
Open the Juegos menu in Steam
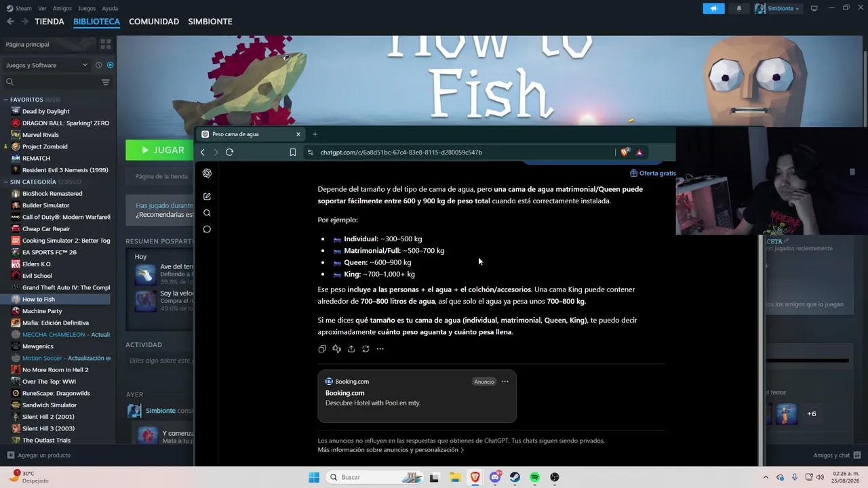[x=87, y=8]
